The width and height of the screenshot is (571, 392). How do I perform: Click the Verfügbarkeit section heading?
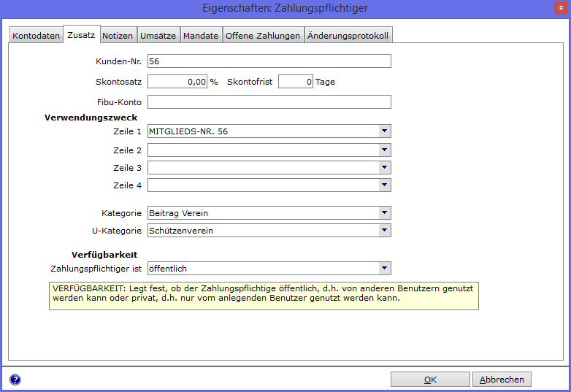click(104, 255)
